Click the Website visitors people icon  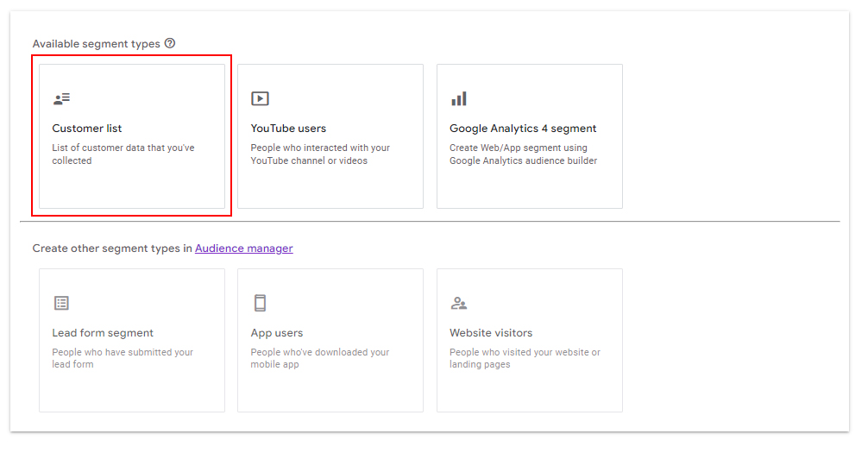click(x=459, y=303)
